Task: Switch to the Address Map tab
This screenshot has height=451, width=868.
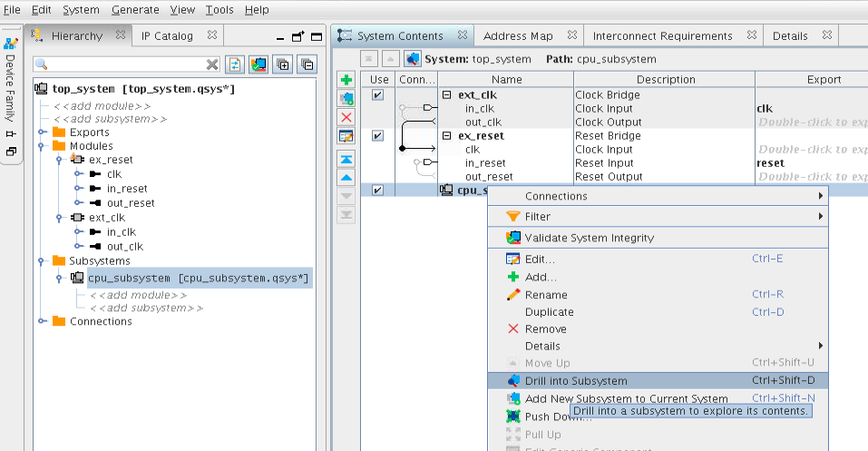Action: (517, 36)
